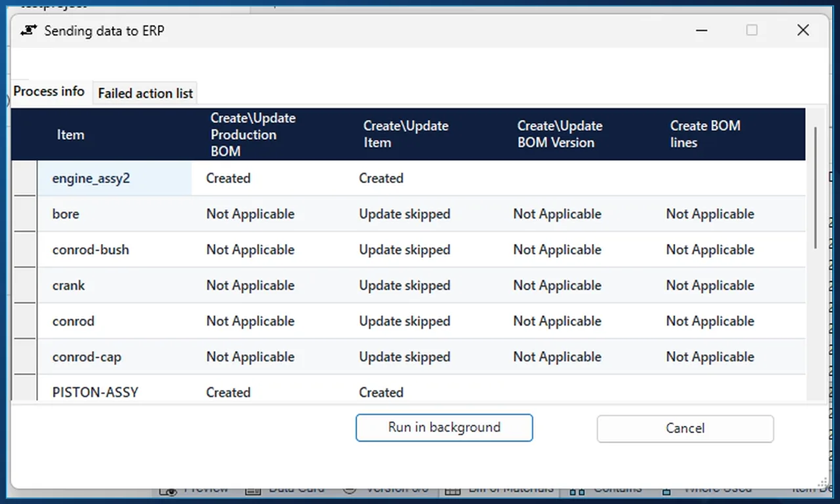Select the conrod-cap item cell

pyautogui.click(x=115, y=357)
